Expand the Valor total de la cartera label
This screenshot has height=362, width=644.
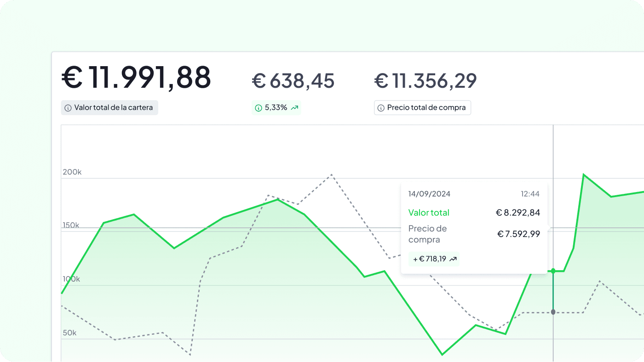point(109,107)
